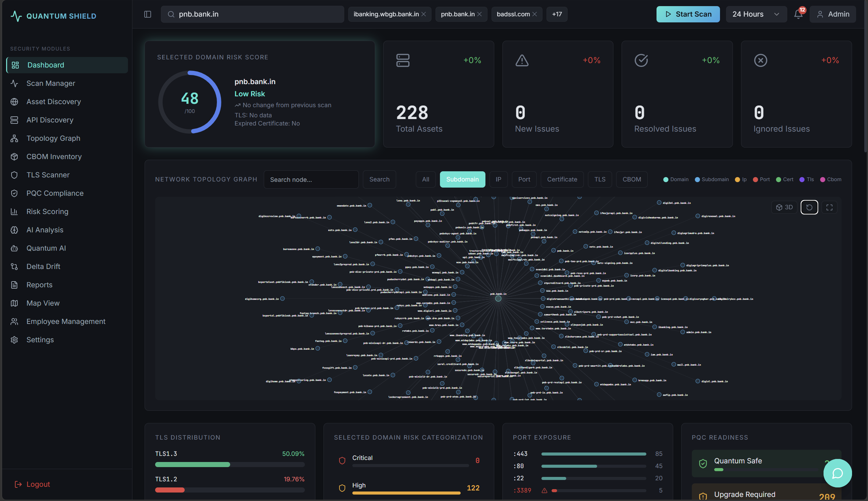Click the Delta Drift compare icon
The image size is (868, 501).
[x=14, y=266]
